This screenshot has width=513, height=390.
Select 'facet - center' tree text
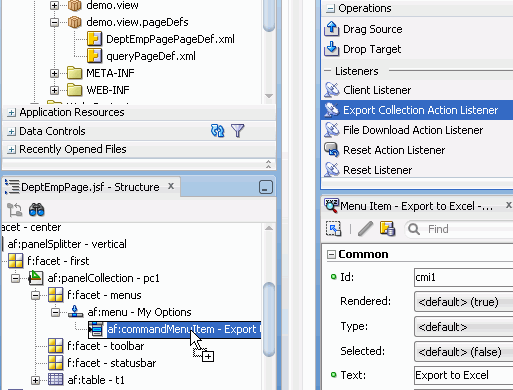[31, 227]
